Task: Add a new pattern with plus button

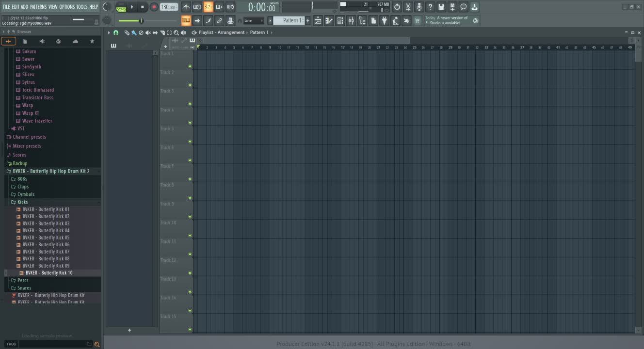Action: tap(307, 20)
